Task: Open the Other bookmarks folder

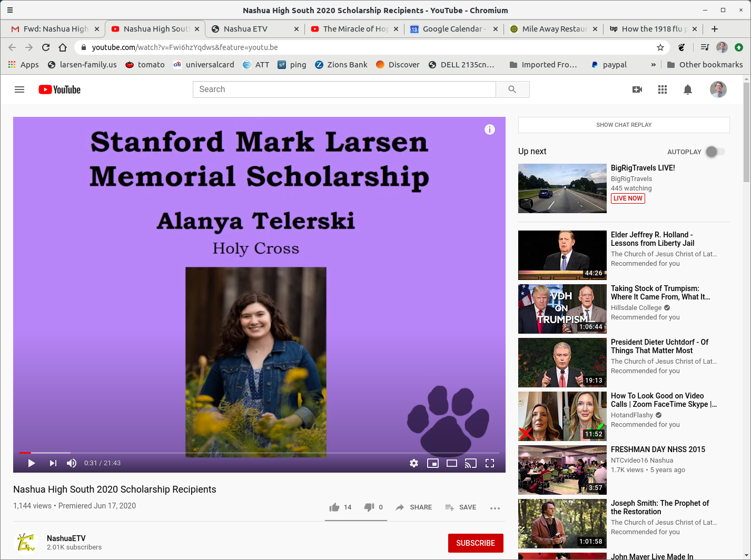Action: click(x=705, y=65)
